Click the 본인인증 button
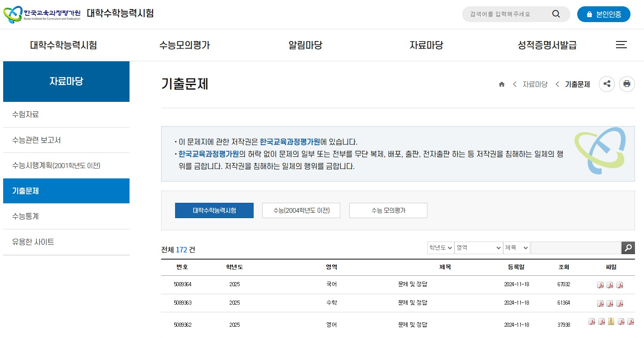 tap(604, 14)
